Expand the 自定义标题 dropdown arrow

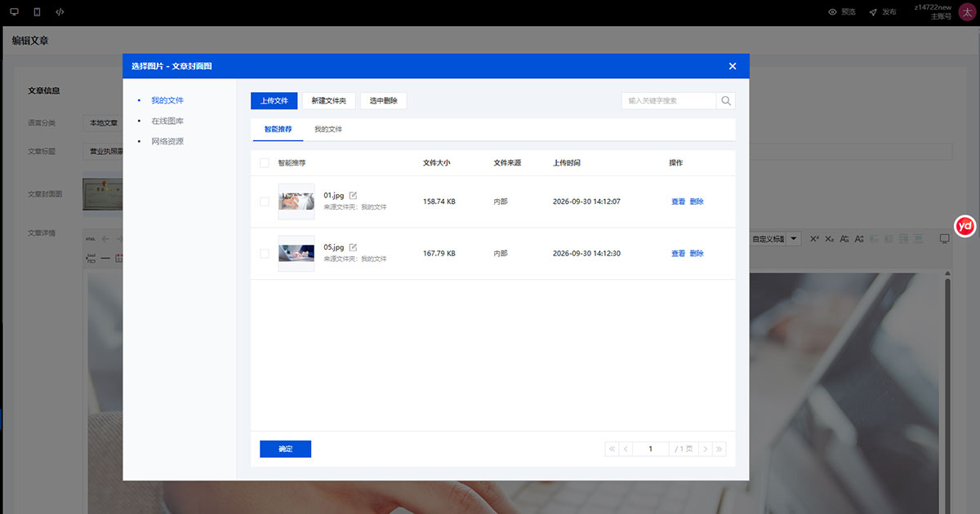794,239
